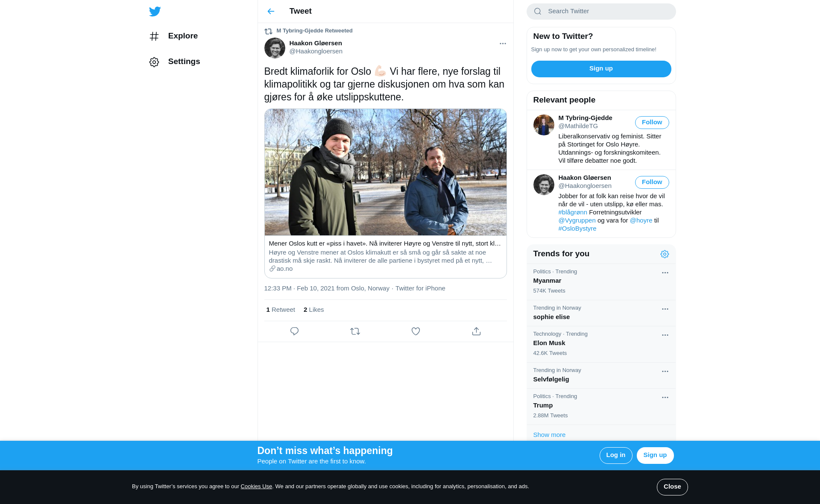
Task: Click the Twitter bird logo
Action: point(155,12)
